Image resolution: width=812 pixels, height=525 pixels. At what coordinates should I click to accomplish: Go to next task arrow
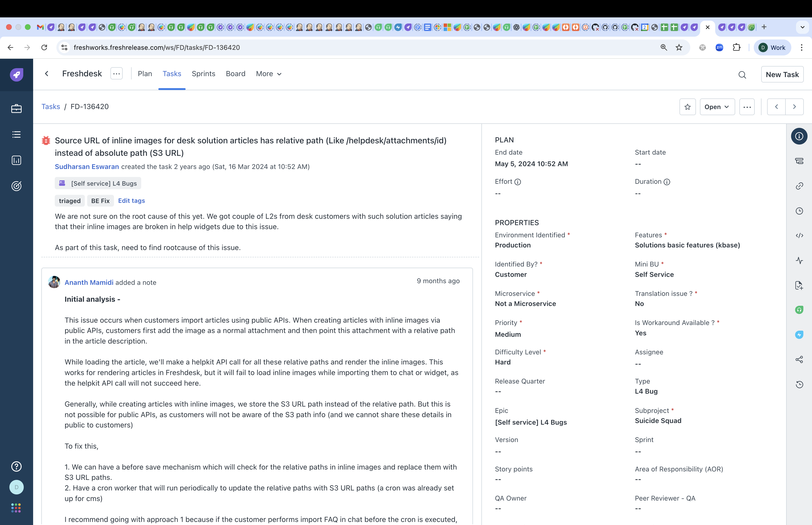coord(794,107)
